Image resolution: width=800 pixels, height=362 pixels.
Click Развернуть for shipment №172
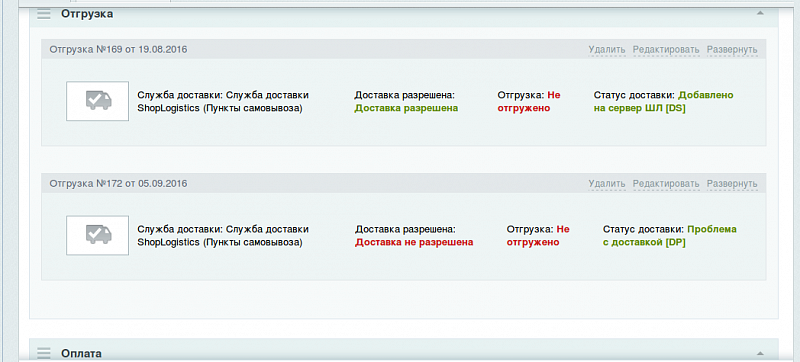(732, 184)
